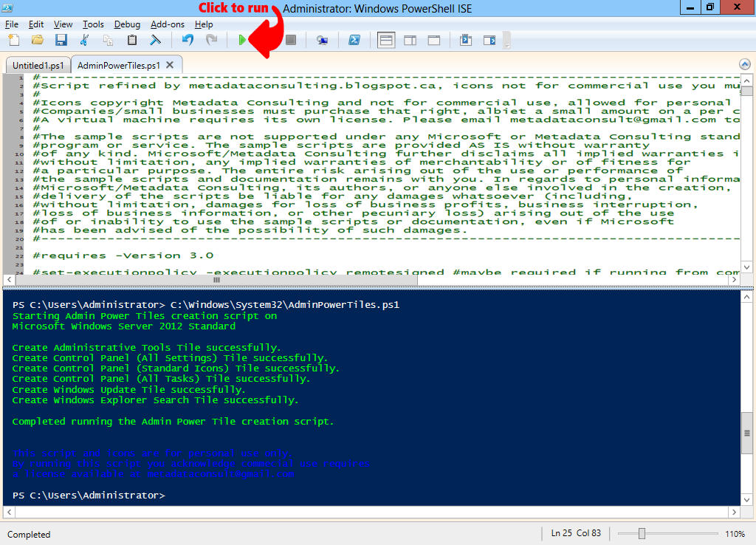
Task: Click console pane vertical scrollbar up arrow
Action: [x=746, y=297]
